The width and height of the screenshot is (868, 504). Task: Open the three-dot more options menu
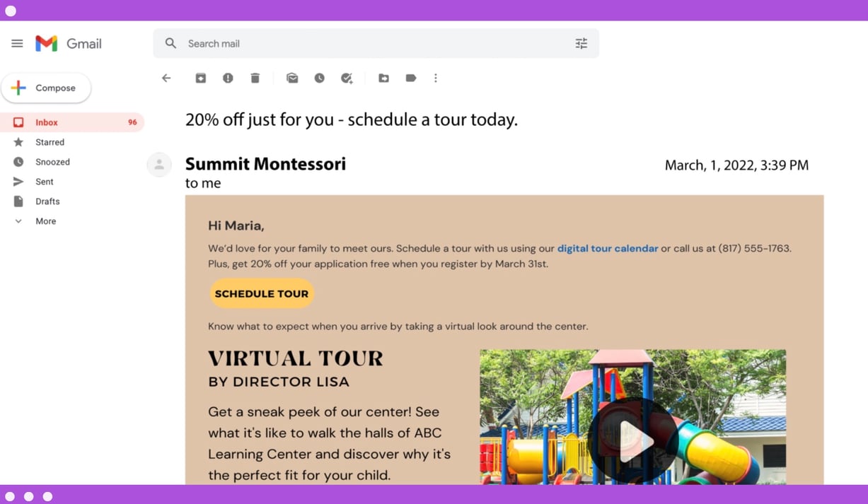point(436,78)
